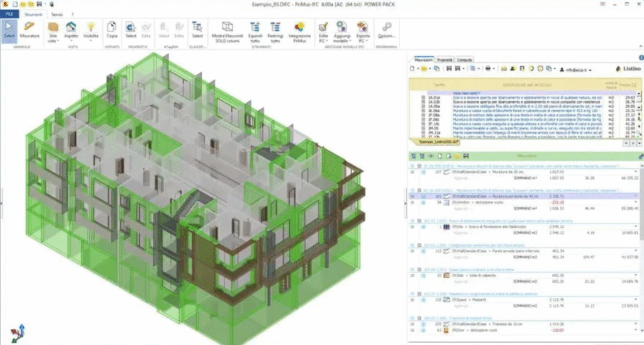This screenshot has height=345, width=644.
Task: Click the Copia icon in the ribbon
Action: pyautogui.click(x=112, y=29)
